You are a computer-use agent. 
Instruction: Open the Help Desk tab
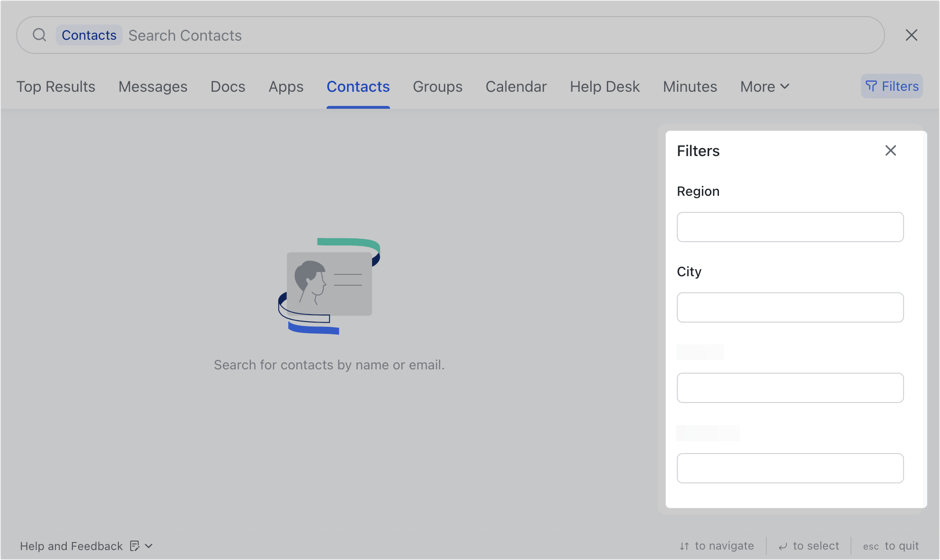tap(604, 87)
